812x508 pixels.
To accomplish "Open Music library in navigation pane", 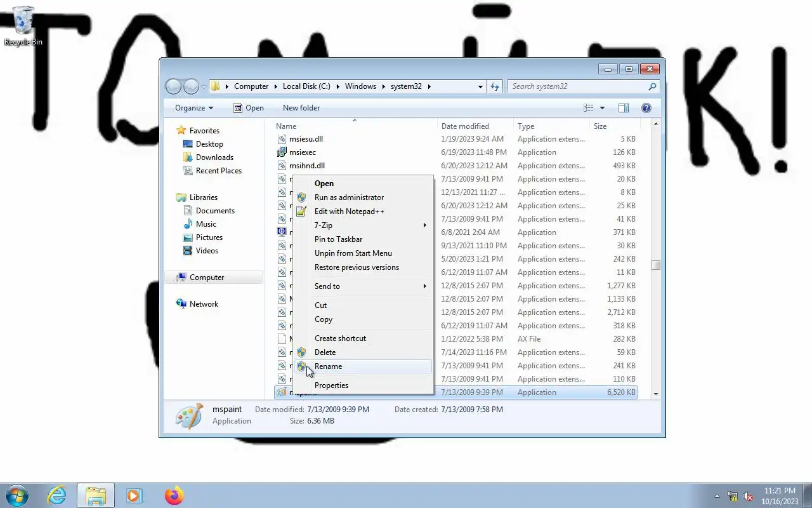I will pyautogui.click(x=206, y=224).
